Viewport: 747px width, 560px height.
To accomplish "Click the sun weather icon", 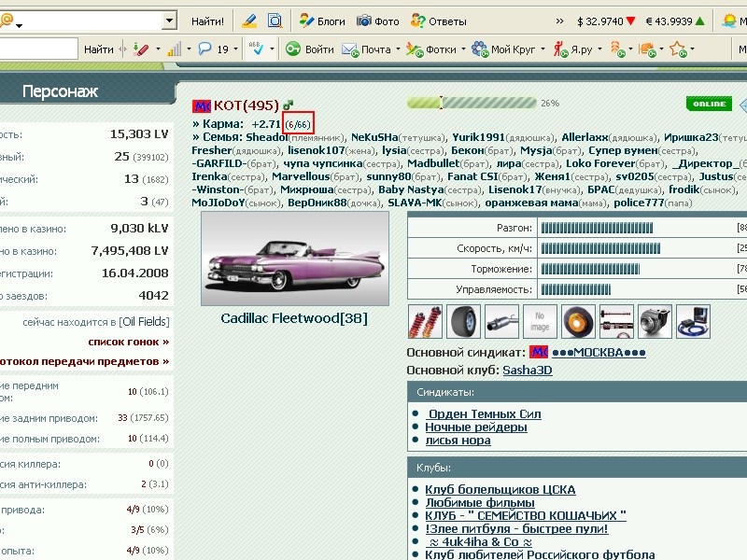I will tap(729, 21).
